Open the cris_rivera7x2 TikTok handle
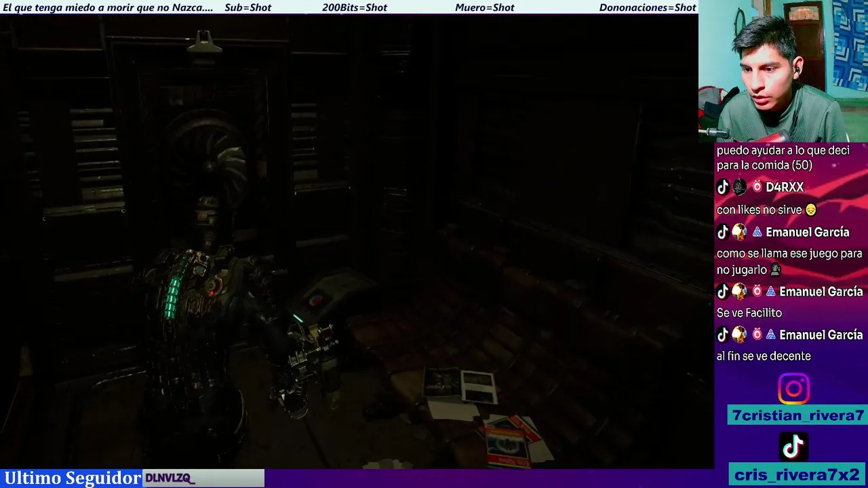 point(798,475)
